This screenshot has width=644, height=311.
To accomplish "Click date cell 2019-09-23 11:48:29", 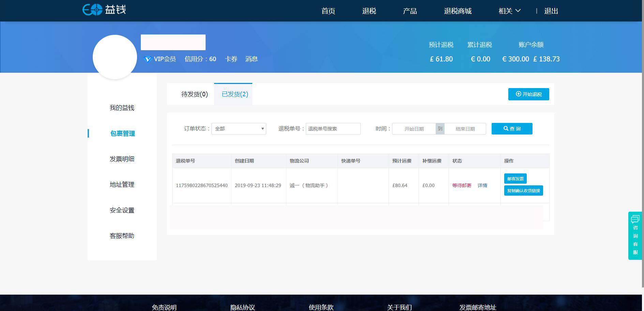I will pos(258,185).
